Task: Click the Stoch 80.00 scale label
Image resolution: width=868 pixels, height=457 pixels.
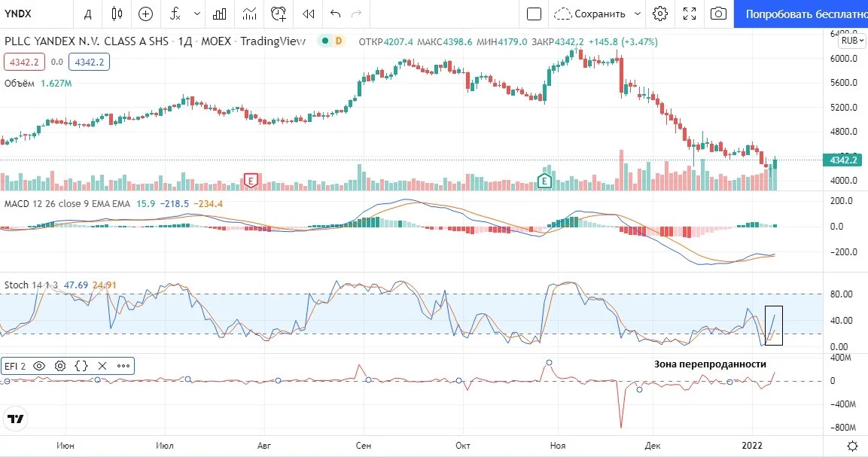Action: click(842, 294)
